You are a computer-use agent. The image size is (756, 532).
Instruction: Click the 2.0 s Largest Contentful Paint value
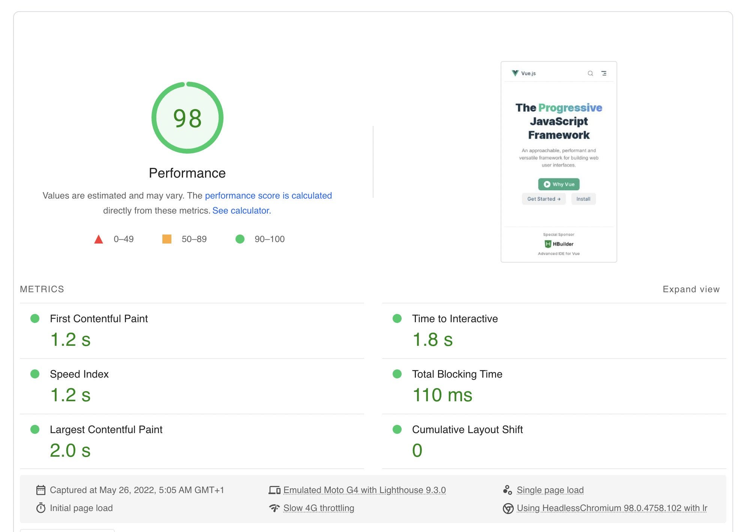70,450
